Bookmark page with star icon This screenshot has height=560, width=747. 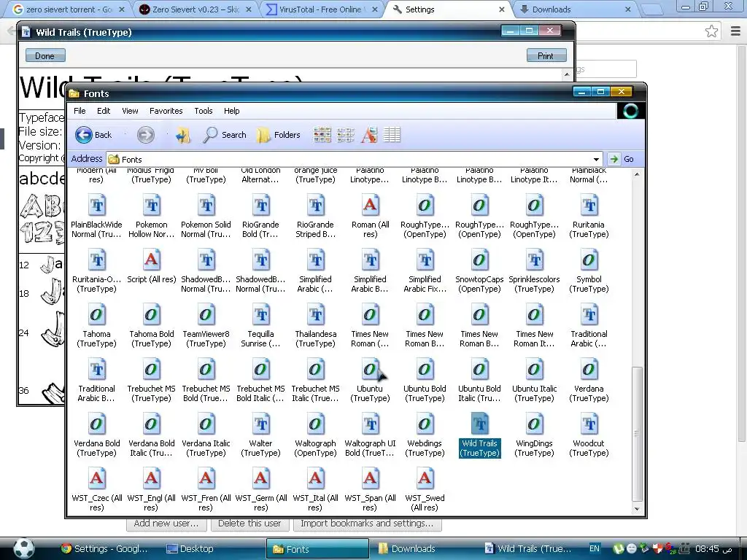711,31
